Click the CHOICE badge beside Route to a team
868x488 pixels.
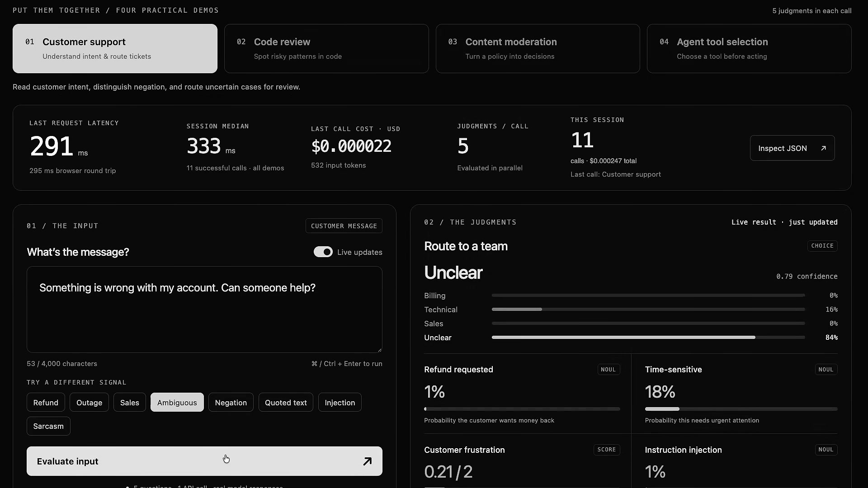(x=822, y=246)
